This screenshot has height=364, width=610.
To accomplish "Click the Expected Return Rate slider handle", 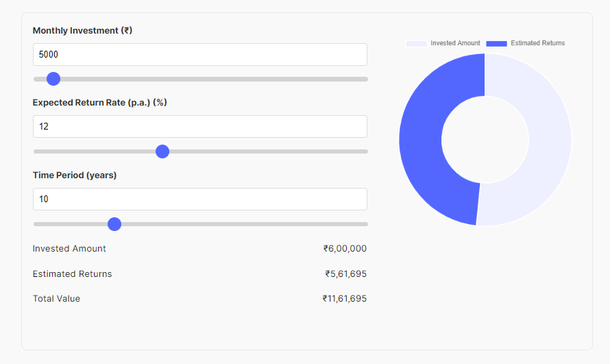I will click(x=162, y=151).
